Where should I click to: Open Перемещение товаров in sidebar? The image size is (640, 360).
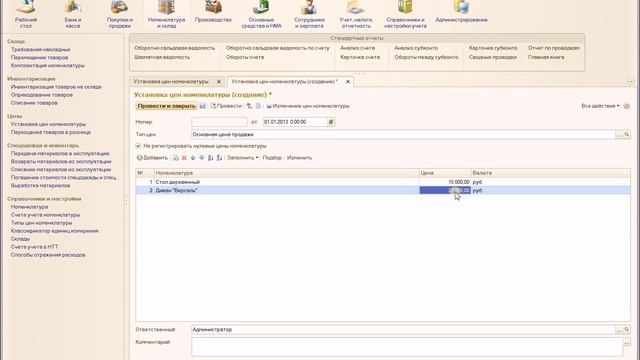[40, 58]
